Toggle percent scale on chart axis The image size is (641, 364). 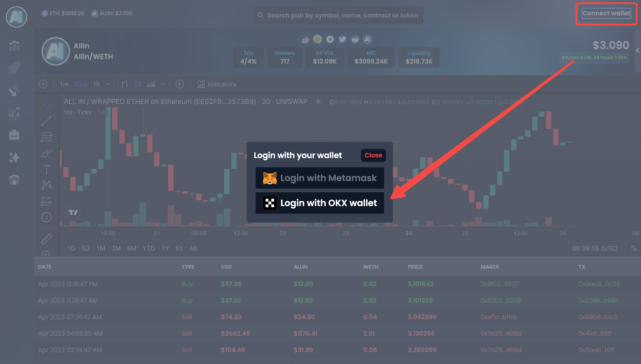point(634,248)
